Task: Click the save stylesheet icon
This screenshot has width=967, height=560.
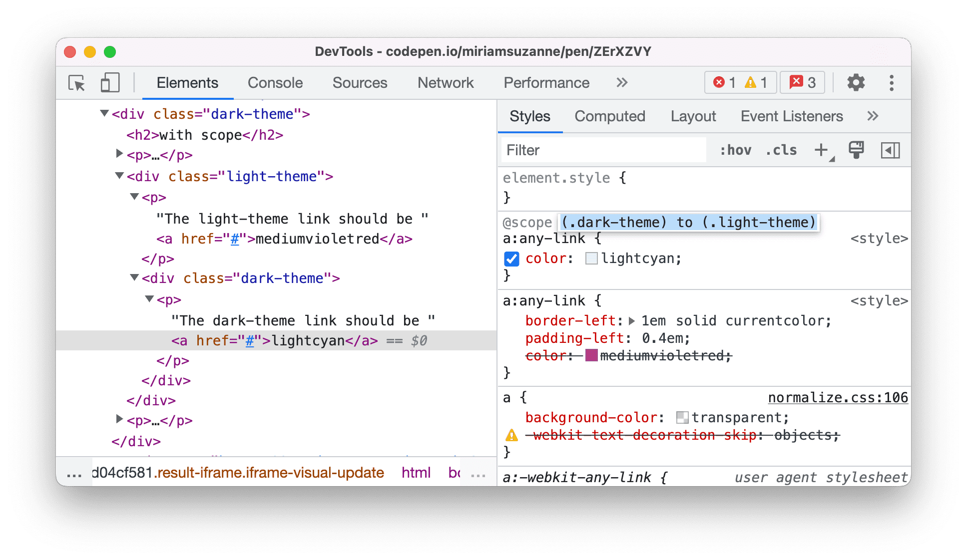Action: (x=856, y=150)
